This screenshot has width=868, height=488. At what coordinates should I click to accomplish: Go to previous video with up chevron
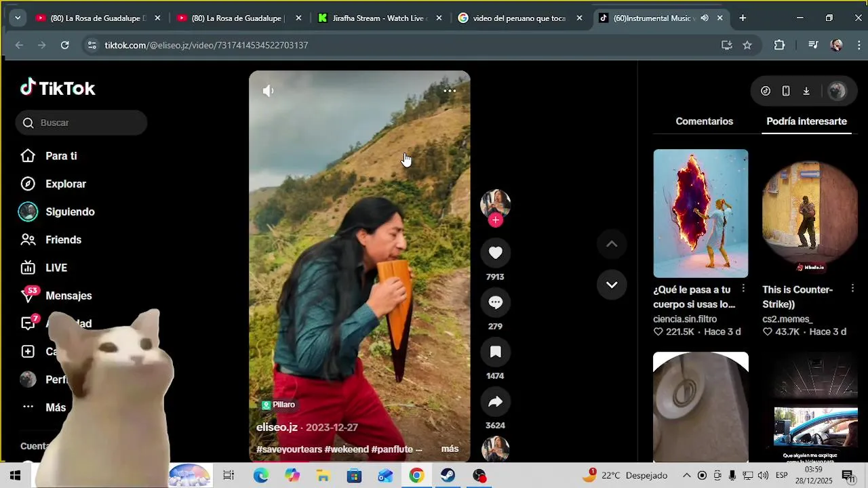[x=612, y=244]
